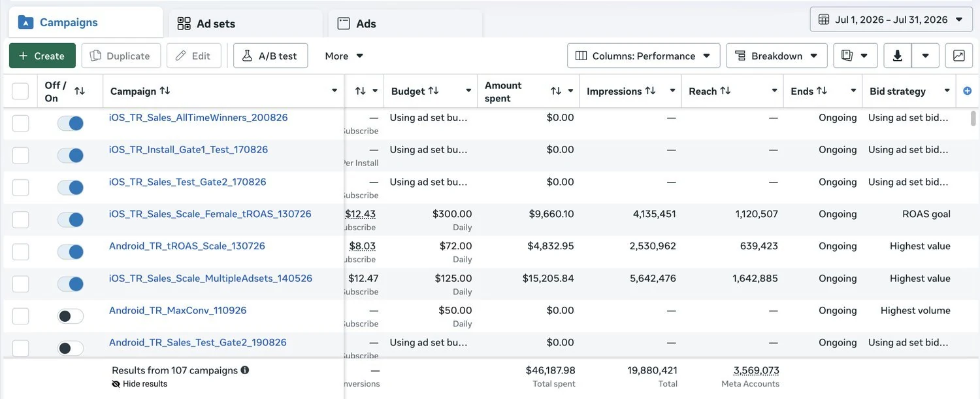Screen dimensions: 980x399
Task: Click Highest volume bid strategy cell
Action: [915, 310]
